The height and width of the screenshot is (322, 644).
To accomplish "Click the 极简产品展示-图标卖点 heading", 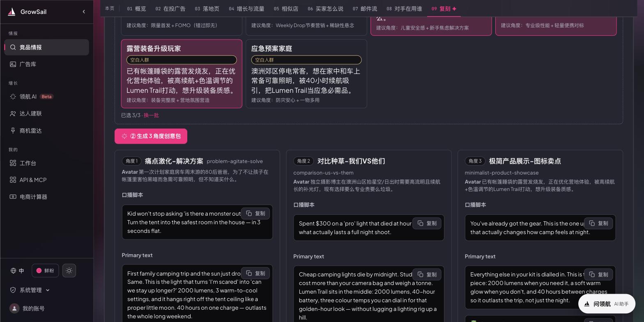I will pos(525,161).
